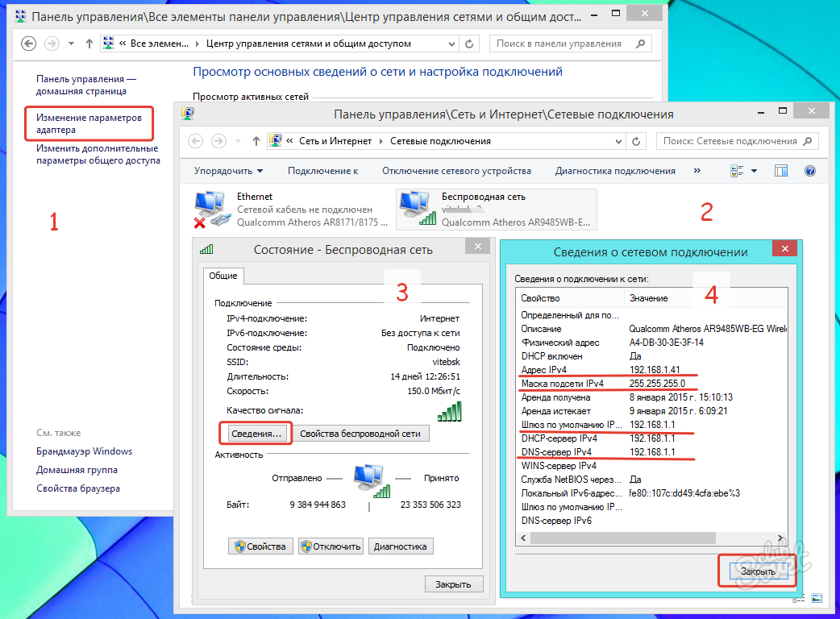Click the Значение column header
Viewport: 840px width, 619px height.
tap(705, 298)
